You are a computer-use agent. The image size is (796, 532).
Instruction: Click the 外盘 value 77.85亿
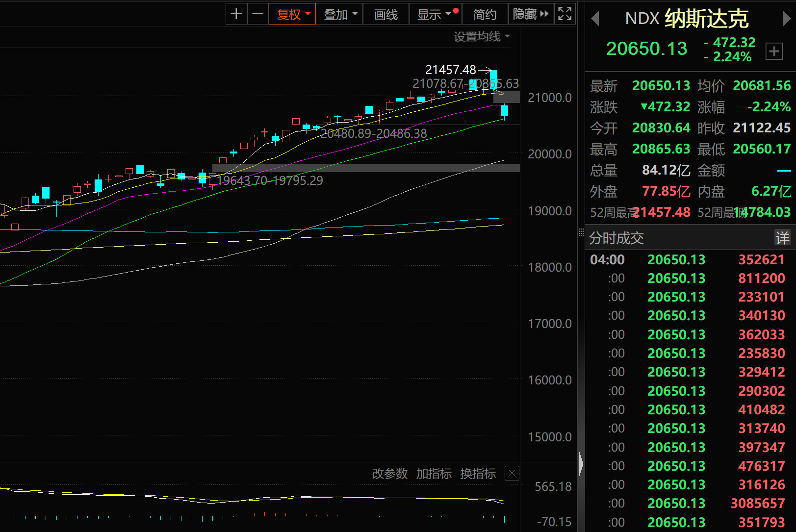pyautogui.click(x=666, y=191)
